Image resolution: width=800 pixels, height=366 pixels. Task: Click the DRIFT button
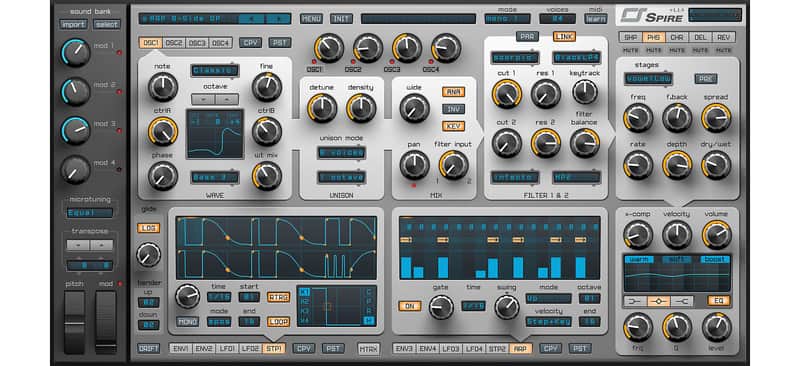[x=148, y=349]
